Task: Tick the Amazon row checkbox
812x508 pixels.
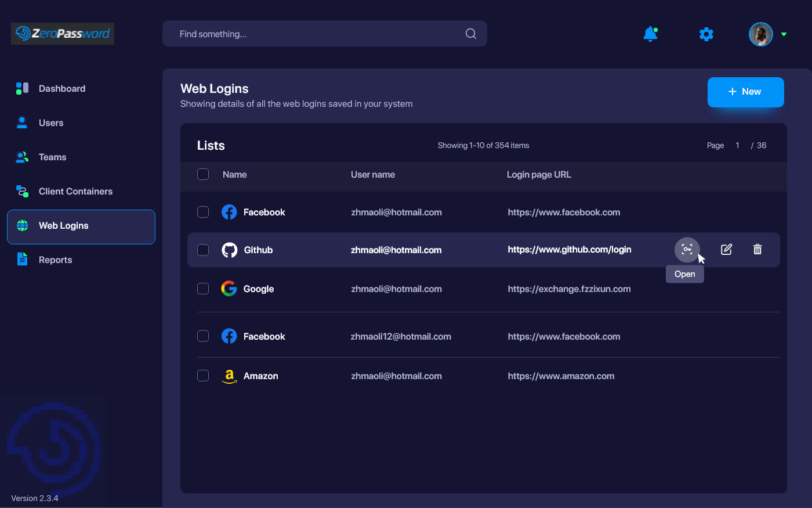Action: pos(203,376)
